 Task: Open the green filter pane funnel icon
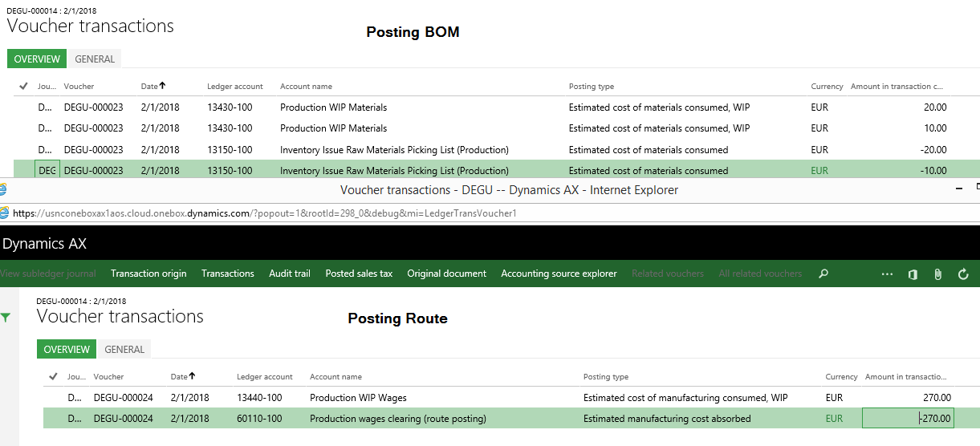(x=6, y=318)
